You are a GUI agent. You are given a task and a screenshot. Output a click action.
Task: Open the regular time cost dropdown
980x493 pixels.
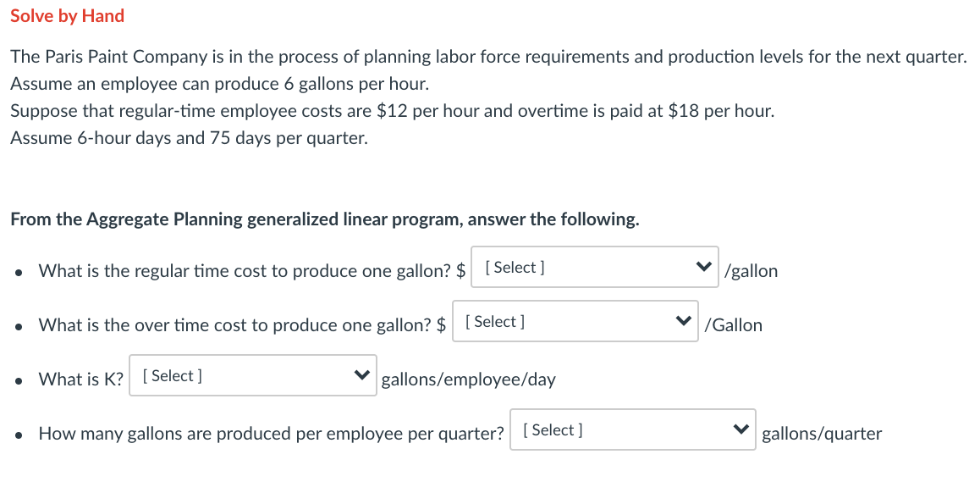point(594,268)
